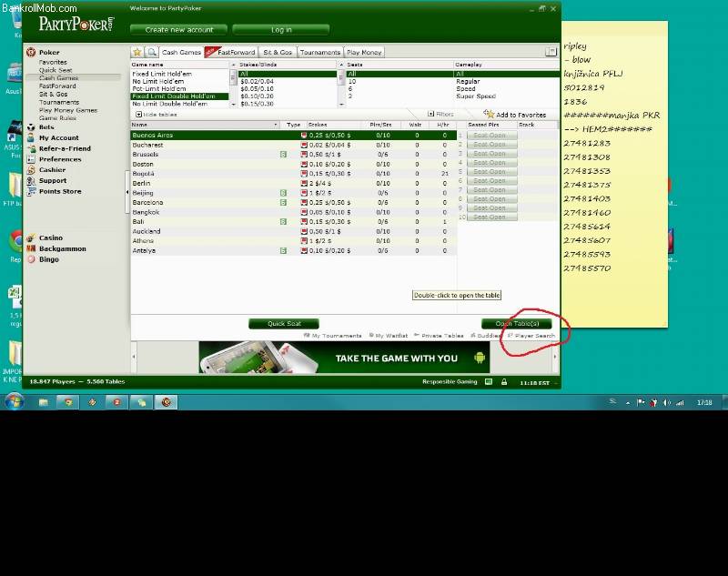Select the Bogotá table row
728x576 pixels.
point(293,174)
